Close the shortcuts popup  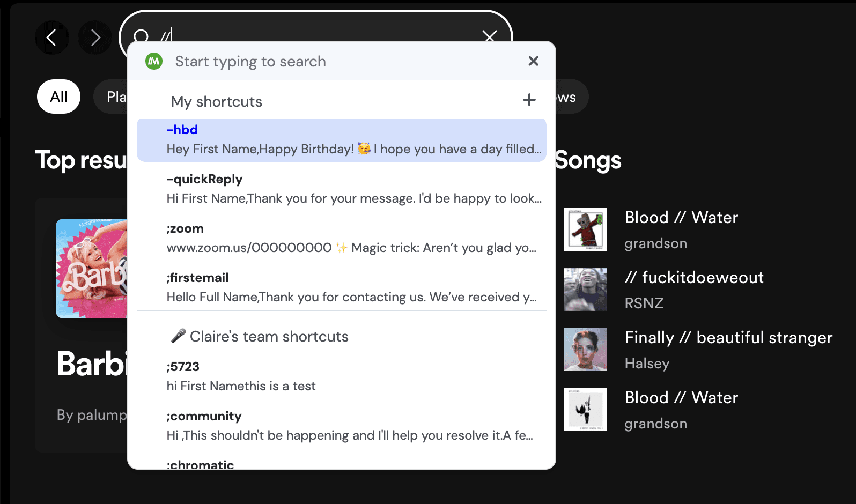(533, 61)
